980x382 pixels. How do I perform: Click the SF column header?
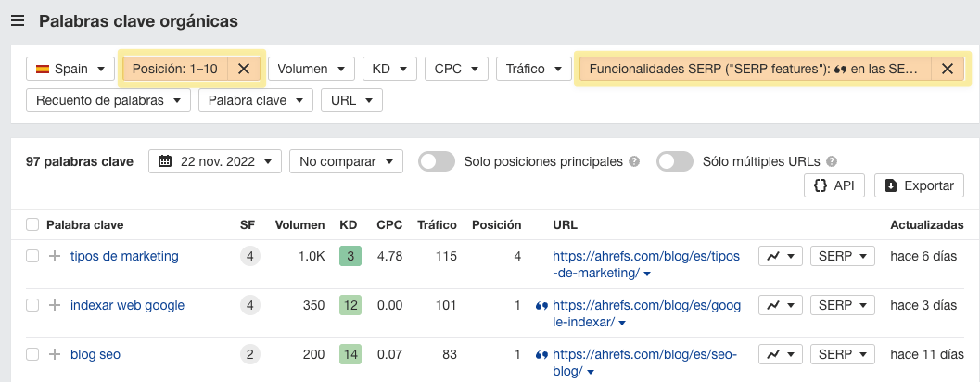coord(248,224)
